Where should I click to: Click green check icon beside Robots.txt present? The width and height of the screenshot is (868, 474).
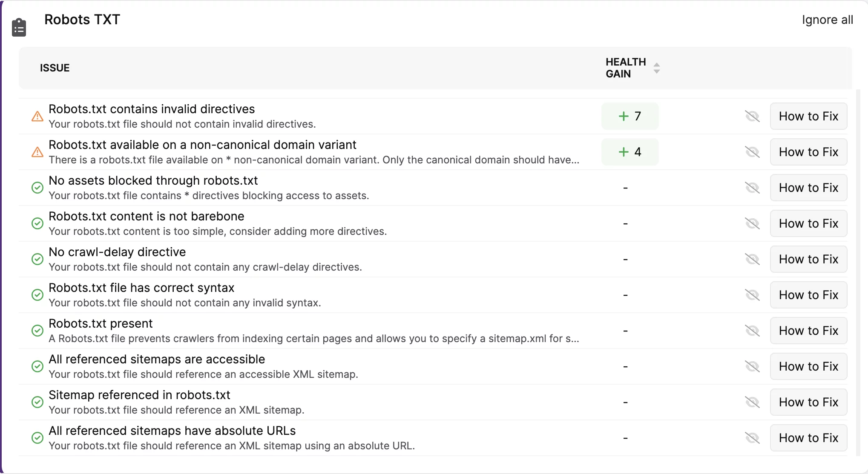(37, 331)
